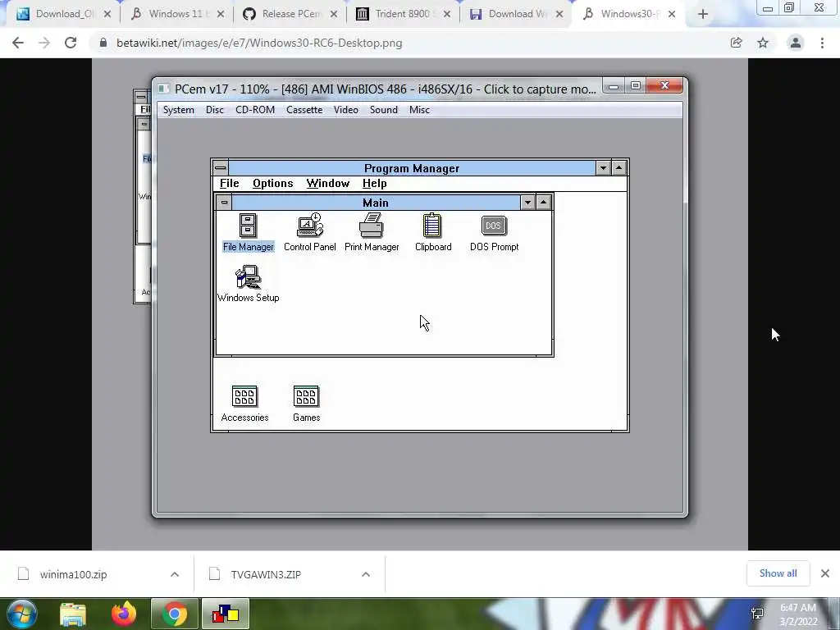
Task: Open the Control Panel icon
Action: coord(309,232)
